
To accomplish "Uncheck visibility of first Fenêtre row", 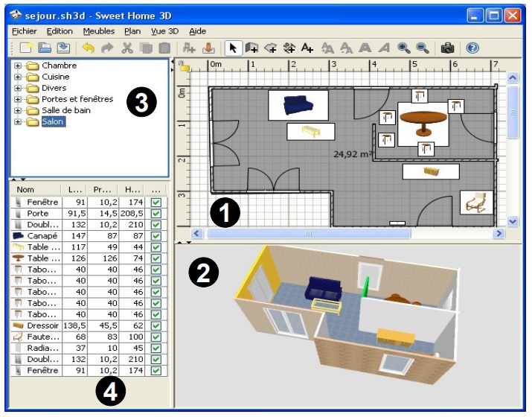I will (x=156, y=203).
